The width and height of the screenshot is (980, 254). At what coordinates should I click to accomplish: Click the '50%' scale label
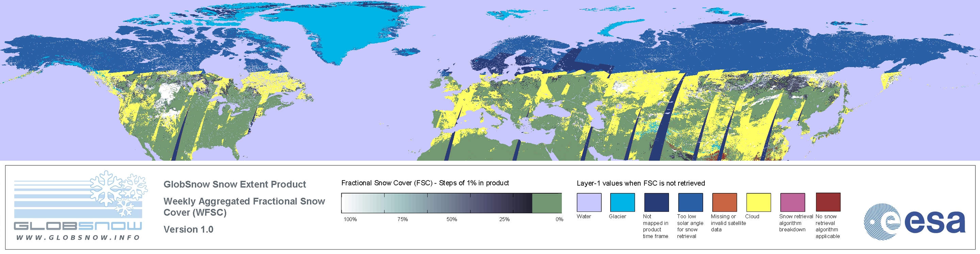tap(452, 219)
